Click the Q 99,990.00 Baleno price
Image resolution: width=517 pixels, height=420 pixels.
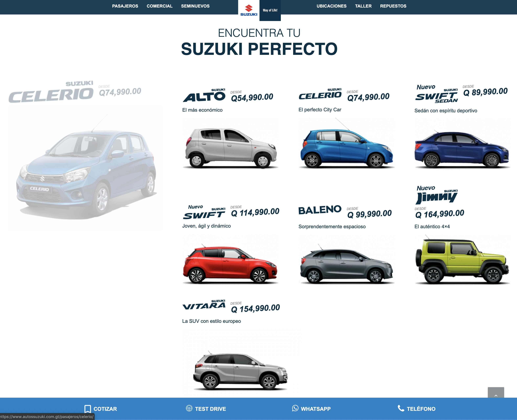[x=369, y=214]
